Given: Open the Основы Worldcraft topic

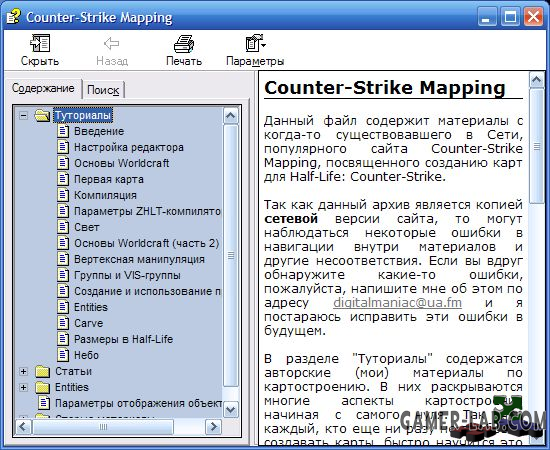Looking at the screenshot, I should pyautogui.click(x=121, y=163).
